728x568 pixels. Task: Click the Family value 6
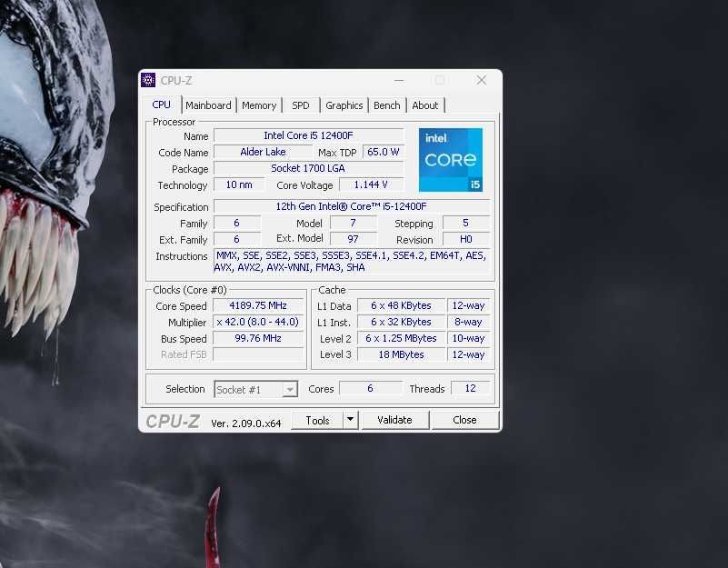pyautogui.click(x=237, y=223)
